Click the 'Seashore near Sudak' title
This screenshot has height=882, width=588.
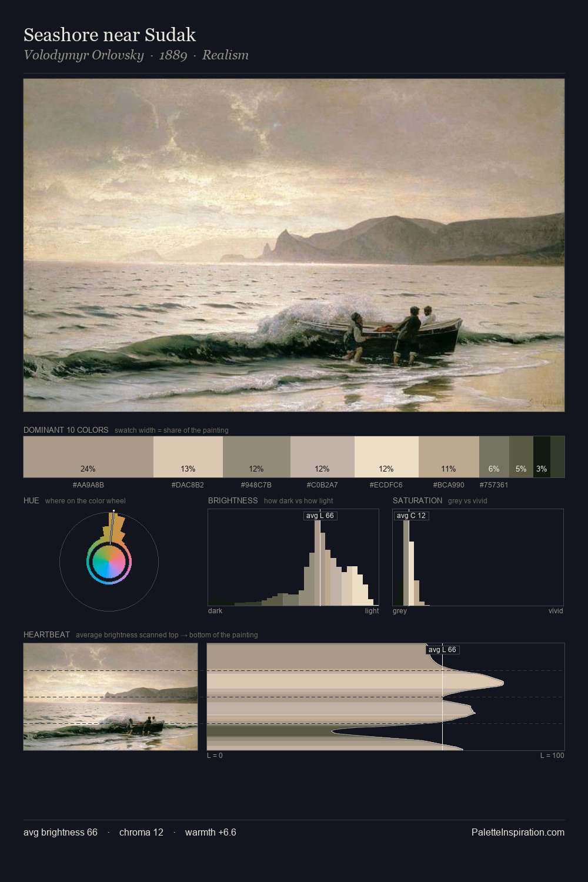pos(109,35)
